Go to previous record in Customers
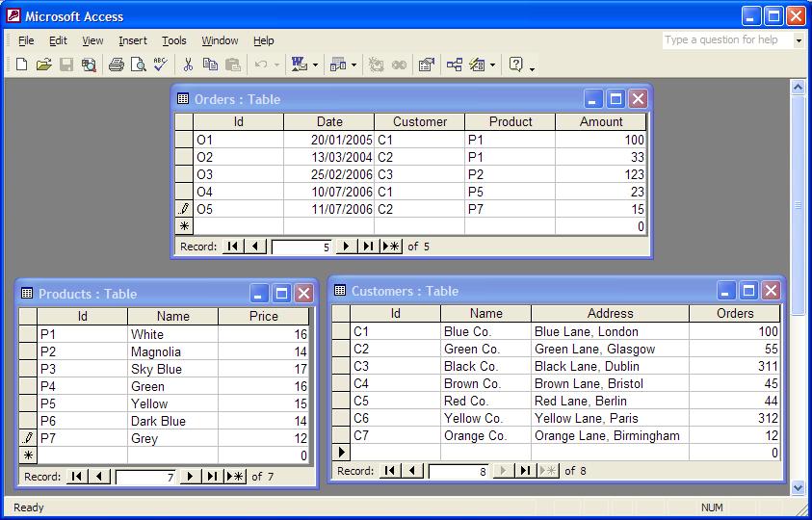Screen dimensions: 812x520 (x=412, y=471)
